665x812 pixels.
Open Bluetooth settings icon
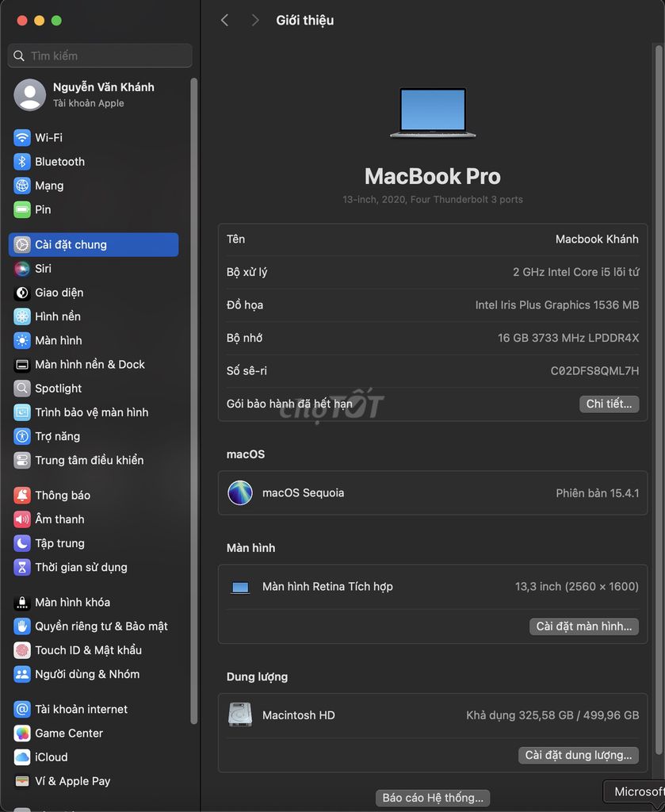pos(21,162)
